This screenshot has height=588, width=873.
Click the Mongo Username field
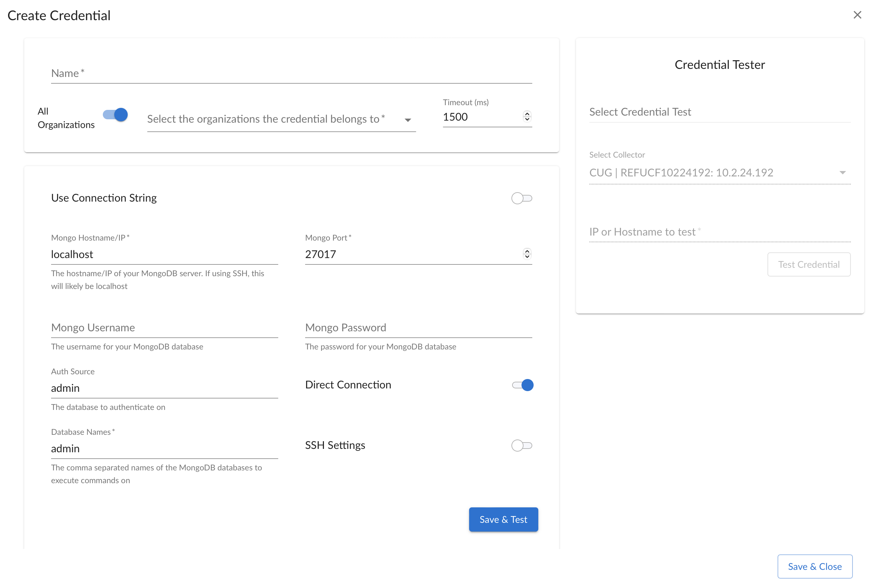(164, 327)
